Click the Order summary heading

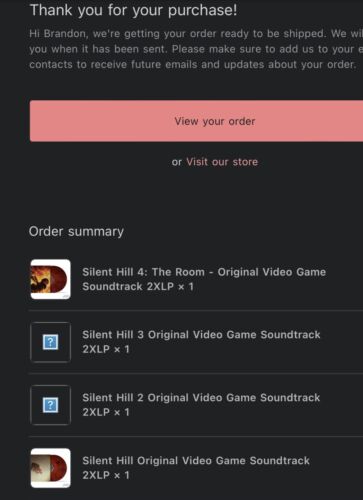pos(76,231)
